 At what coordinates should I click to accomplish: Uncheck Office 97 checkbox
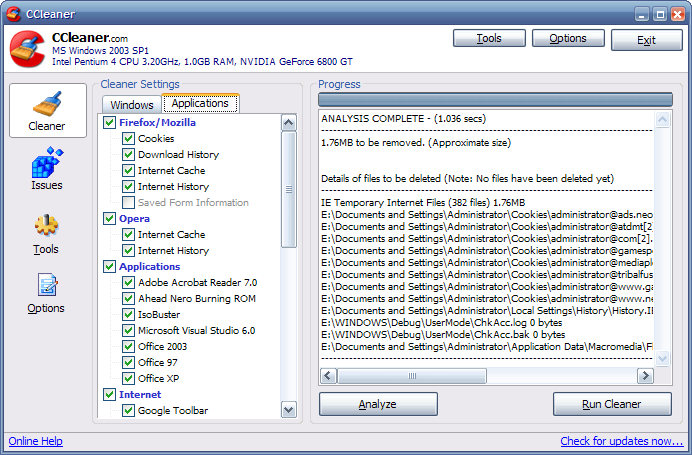(x=128, y=362)
